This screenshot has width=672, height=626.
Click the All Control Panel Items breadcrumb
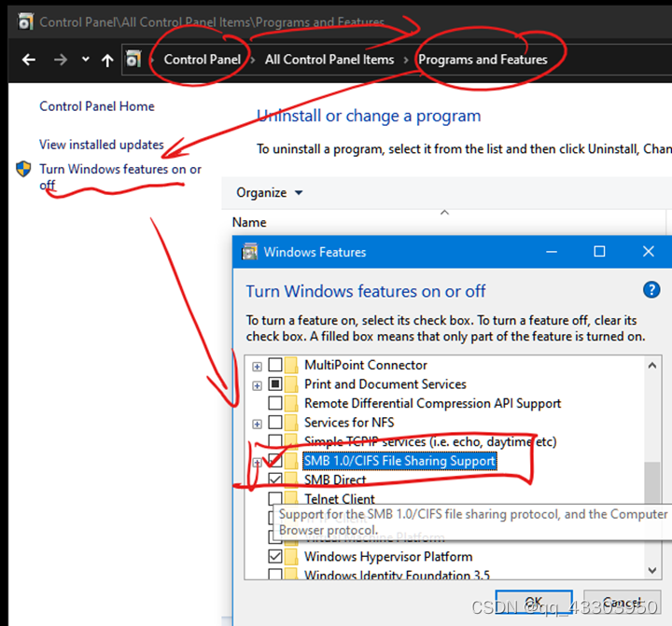329,59
